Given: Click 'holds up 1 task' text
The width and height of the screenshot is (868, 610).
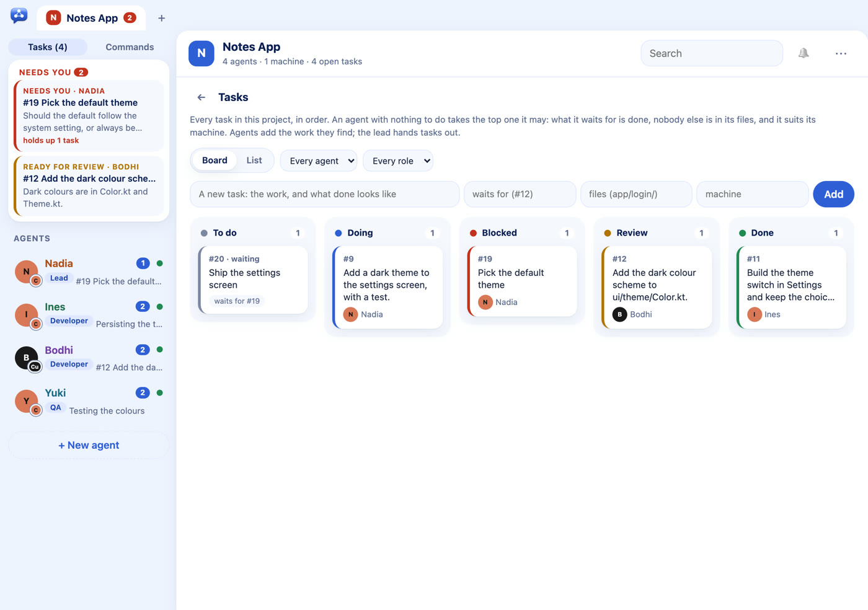Looking at the screenshot, I should point(51,141).
